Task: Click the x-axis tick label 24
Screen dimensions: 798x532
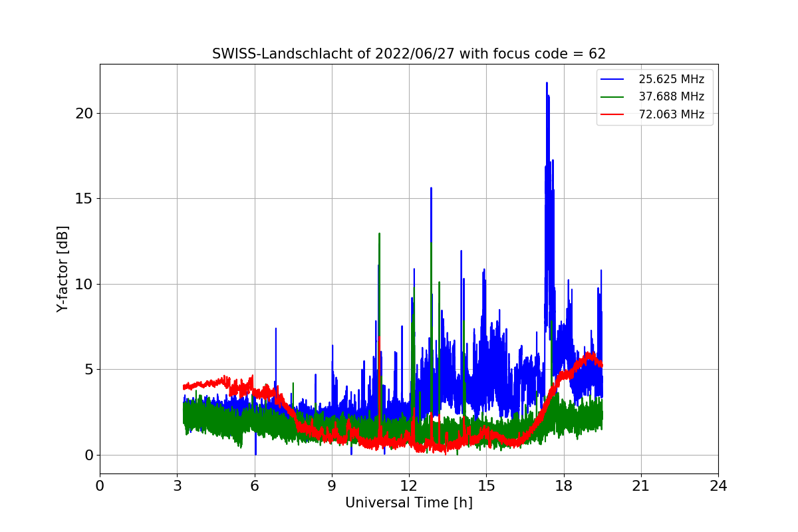Action: tap(718, 486)
